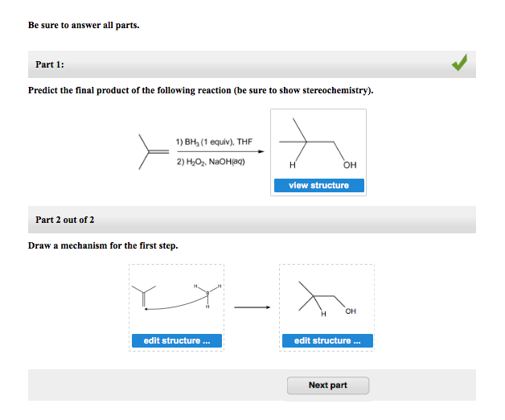The height and width of the screenshot is (420, 505).
Task: Edit the BH3 mechanism reactant structure
Action: (x=176, y=340)
